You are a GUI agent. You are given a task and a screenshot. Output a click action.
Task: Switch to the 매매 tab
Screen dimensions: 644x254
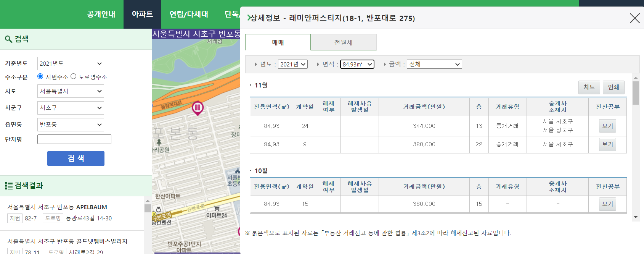click(278, 42)
